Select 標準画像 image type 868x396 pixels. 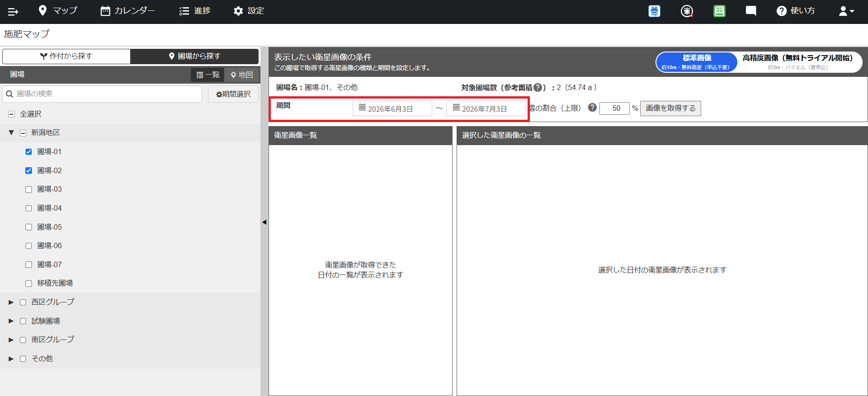coord(697,62)
